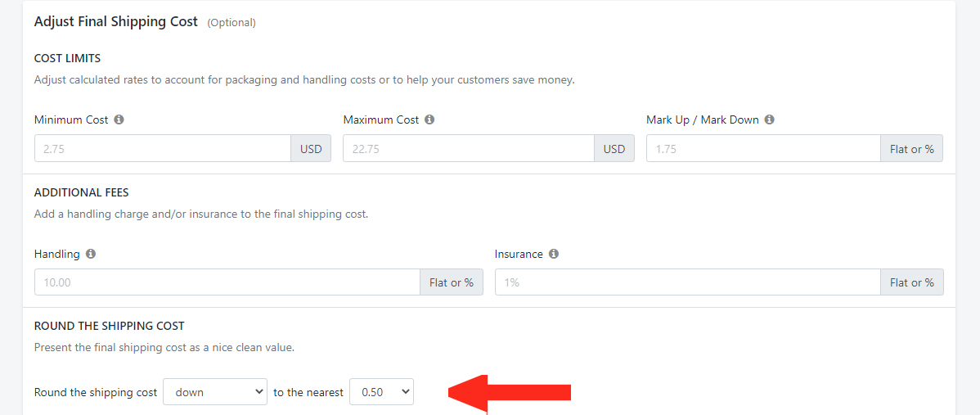Click the Handling info icon

[x=91, y=254]
